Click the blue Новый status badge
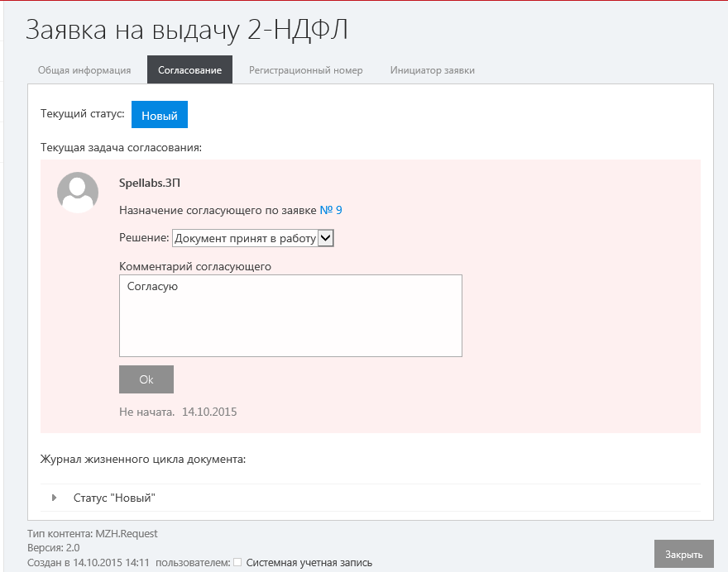728x572 pixels. [x=160, y=116]
